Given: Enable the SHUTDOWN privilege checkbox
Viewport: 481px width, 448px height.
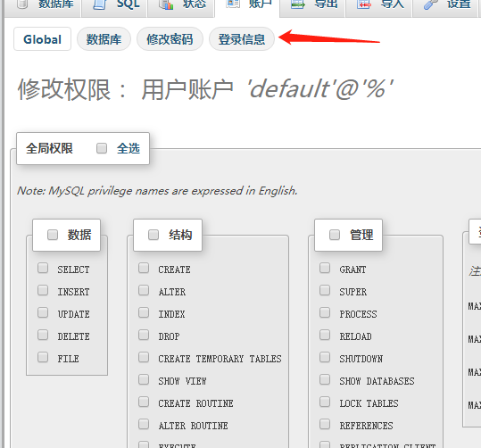Looking at the screenshot, I should (x=325, y=357).
